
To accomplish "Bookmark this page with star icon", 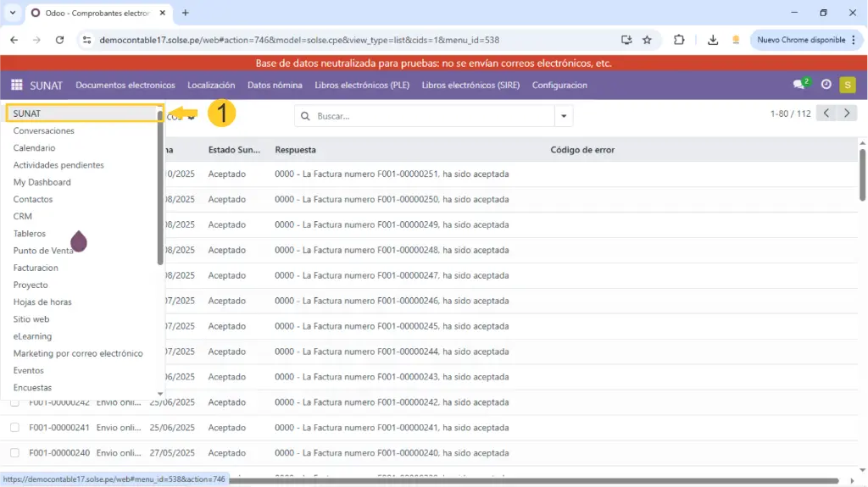I will pos(647,40).
